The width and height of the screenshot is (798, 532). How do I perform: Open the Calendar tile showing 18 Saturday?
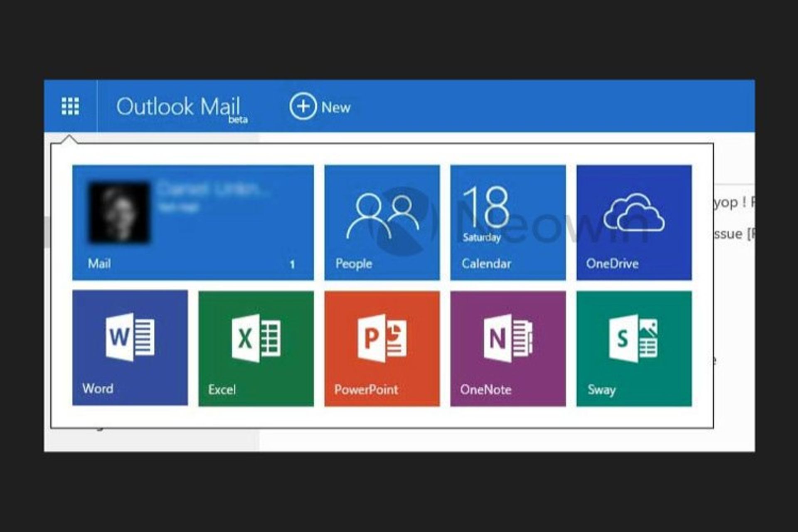coord(508,222)
